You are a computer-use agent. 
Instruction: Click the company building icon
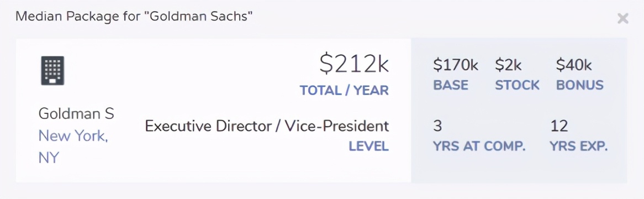pos(52,71)
